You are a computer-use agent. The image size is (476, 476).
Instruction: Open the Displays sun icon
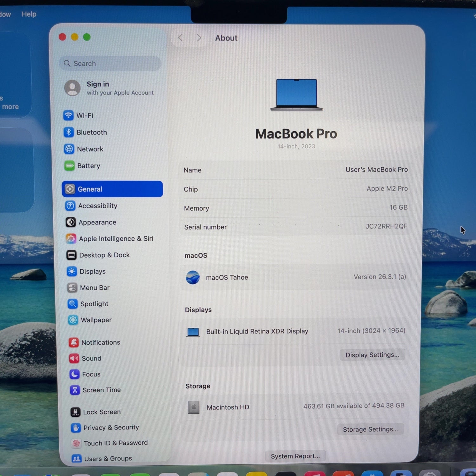click(x=72, y=271)
